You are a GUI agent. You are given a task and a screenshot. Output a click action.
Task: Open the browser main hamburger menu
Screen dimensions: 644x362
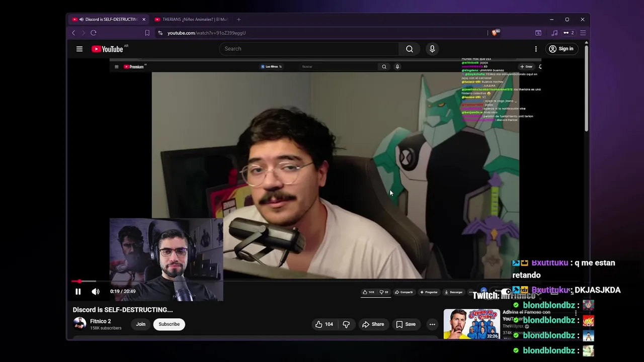click(x=583, y=33)
